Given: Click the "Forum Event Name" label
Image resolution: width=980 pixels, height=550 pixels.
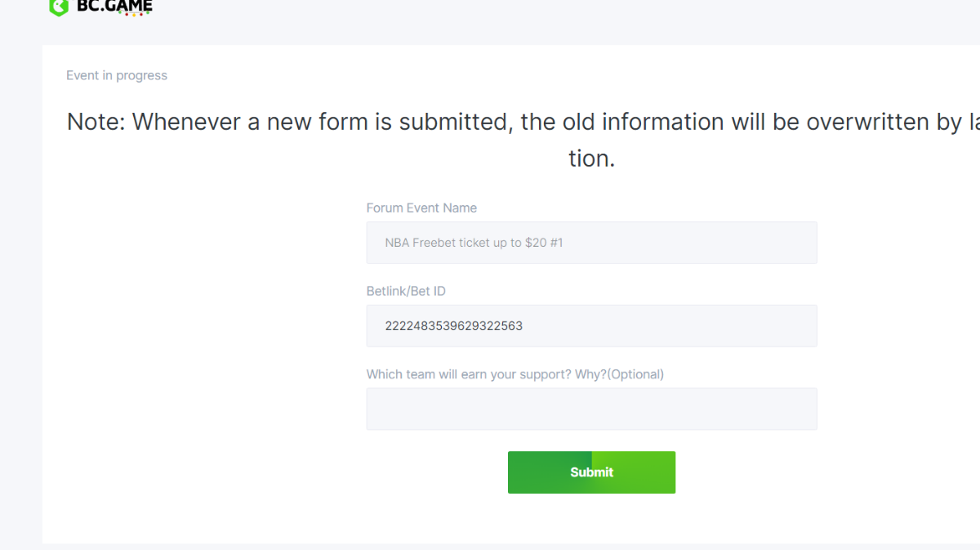Looking at the screenshot, I should coord(421,208).
